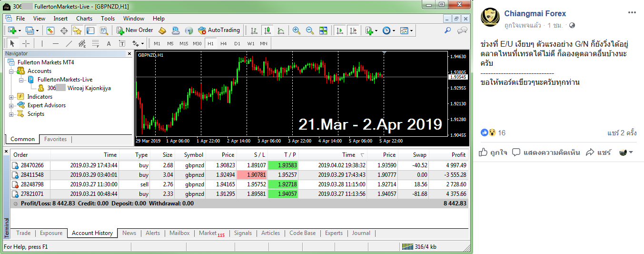Screen dimensions: 644x254
Task: Toggle the Navigator folder-star icon
Action: click(77, 30)
